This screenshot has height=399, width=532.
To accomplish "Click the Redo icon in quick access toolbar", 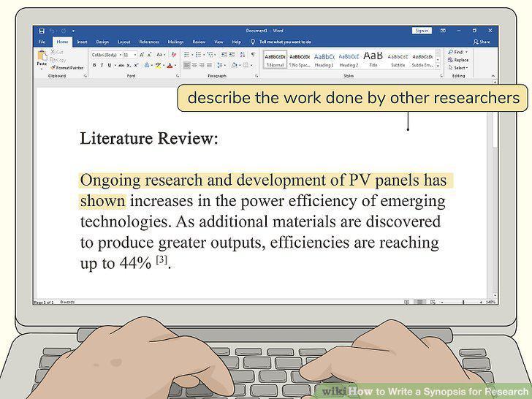I will click(64, 31).
